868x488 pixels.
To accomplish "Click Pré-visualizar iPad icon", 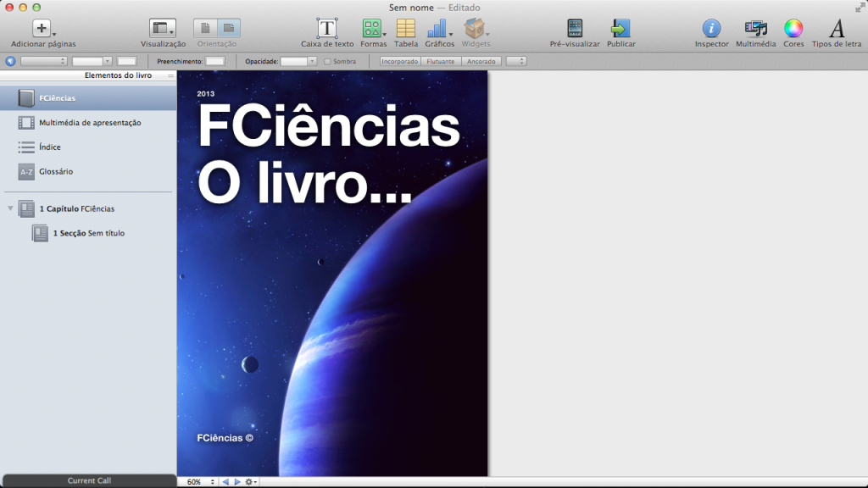I will point(575,28).
